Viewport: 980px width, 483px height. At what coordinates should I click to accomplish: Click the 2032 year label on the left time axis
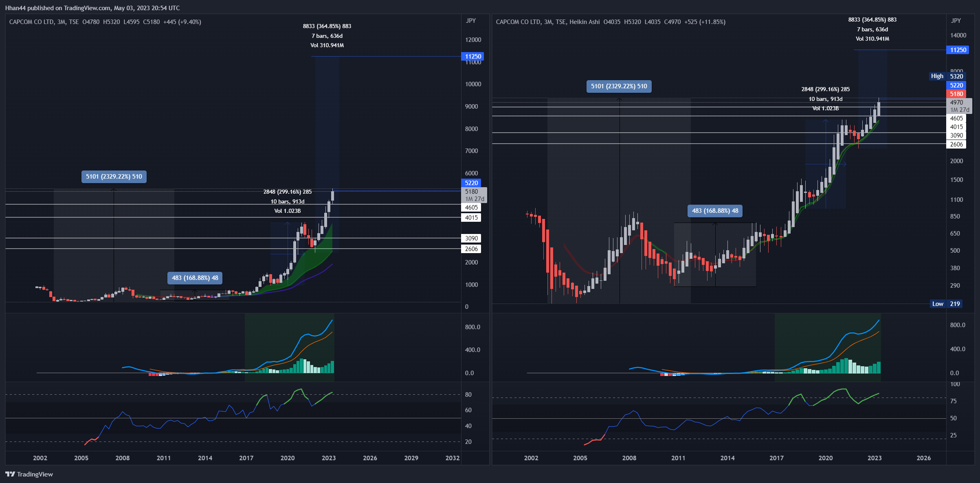453,458
